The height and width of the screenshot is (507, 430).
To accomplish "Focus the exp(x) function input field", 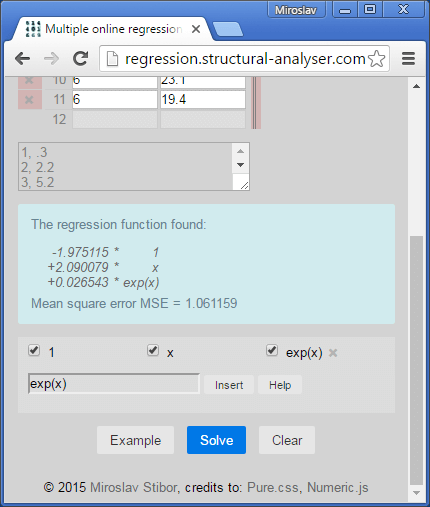I will click(x=114, y=384).
